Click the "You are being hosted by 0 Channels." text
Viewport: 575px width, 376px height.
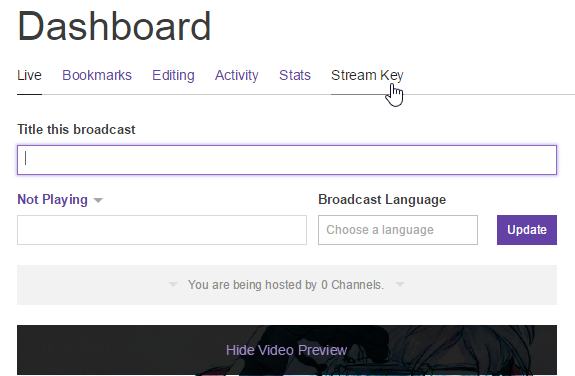coord(286,285)
